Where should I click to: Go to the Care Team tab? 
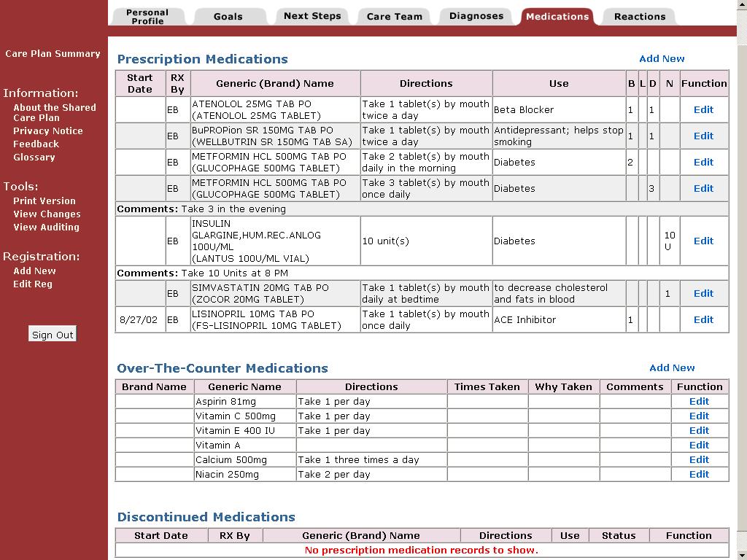click(394, 16)
